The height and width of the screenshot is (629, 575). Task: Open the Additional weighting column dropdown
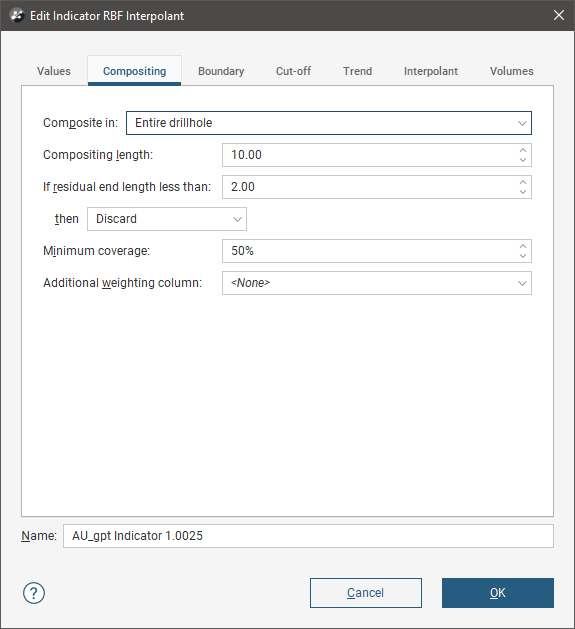tap(377, 283)
